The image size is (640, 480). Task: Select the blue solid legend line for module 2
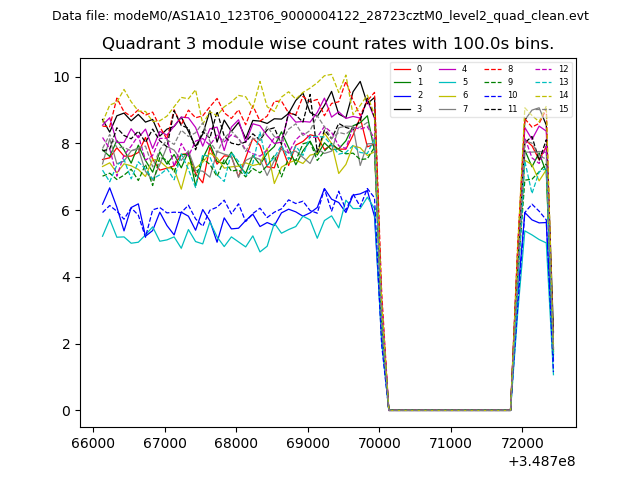click(x=403, y=95)
